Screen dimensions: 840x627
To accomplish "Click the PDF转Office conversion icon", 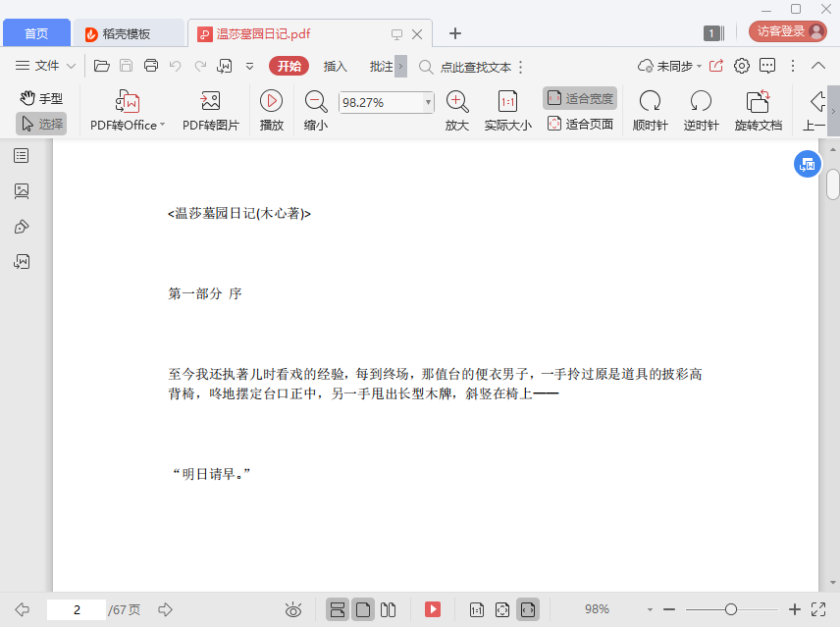I will 128,101.
